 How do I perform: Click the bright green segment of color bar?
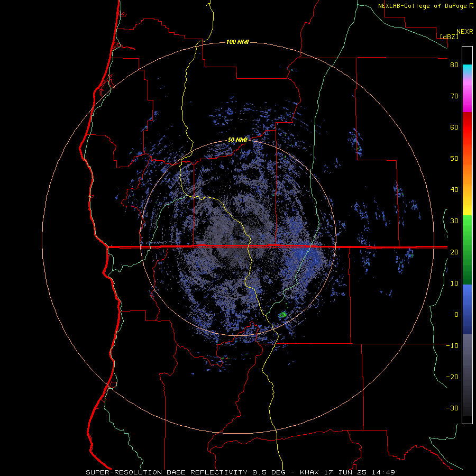467,225
